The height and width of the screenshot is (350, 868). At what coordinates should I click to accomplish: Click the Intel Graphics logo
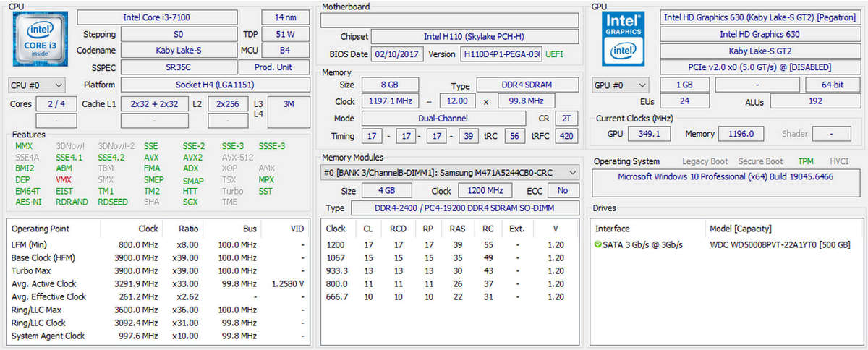click(x=624, y=38)
